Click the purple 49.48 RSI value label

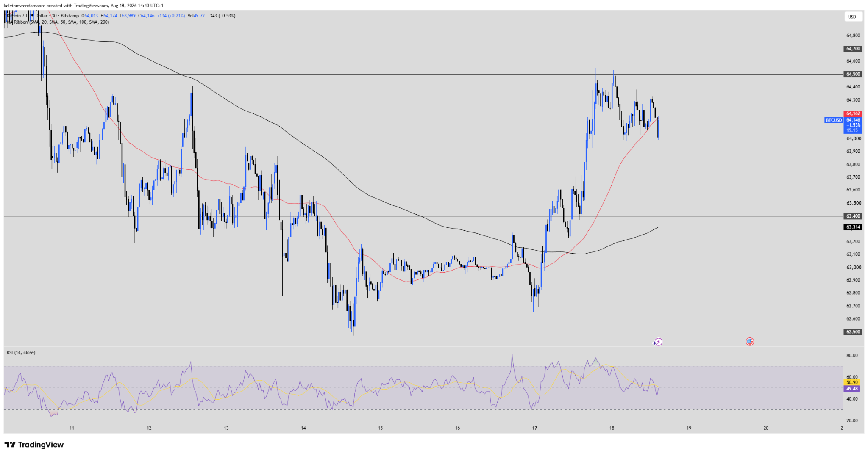coord(852,389)
